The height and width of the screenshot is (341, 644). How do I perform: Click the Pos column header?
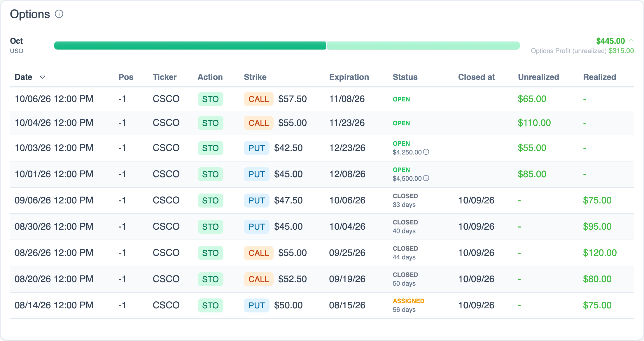coord(126,77)
